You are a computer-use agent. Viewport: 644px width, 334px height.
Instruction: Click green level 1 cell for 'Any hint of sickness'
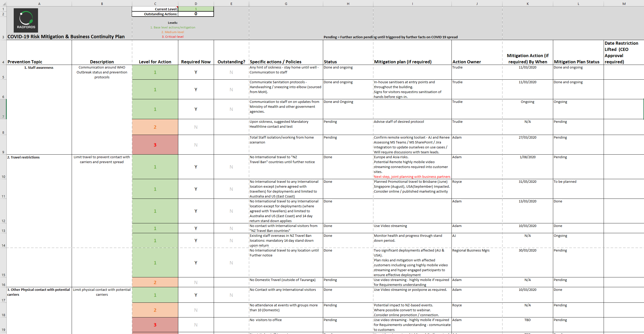[x=155, y=72]
